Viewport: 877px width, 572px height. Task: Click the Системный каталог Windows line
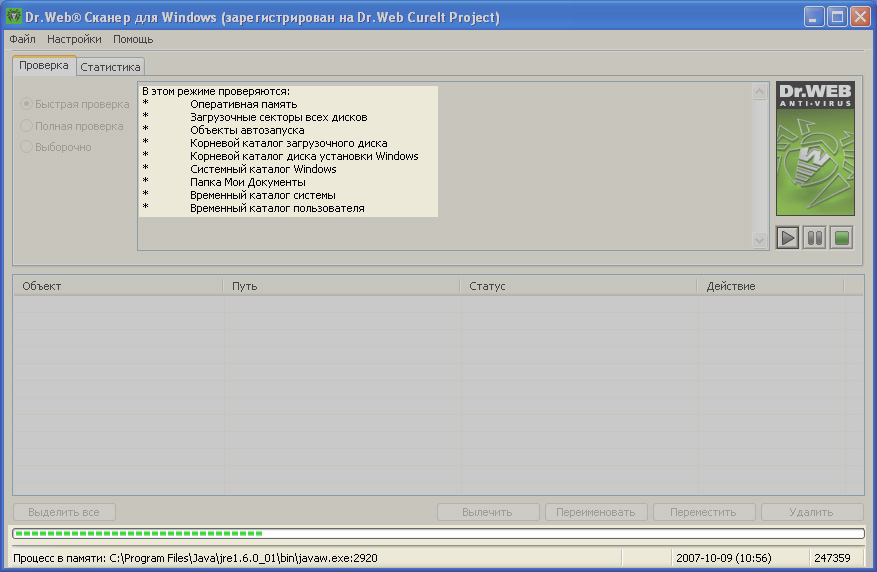(263, 169)
